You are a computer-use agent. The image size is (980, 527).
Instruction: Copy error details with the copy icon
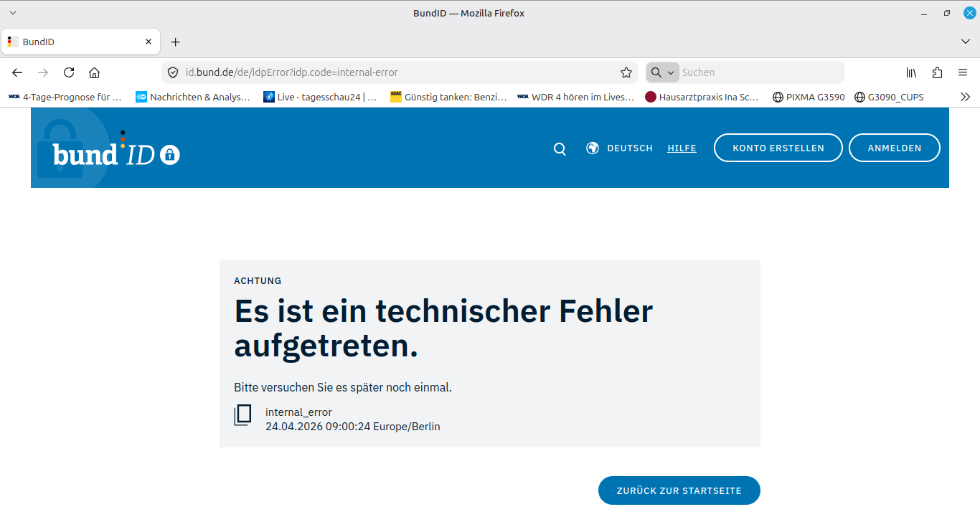click(242, 415)
